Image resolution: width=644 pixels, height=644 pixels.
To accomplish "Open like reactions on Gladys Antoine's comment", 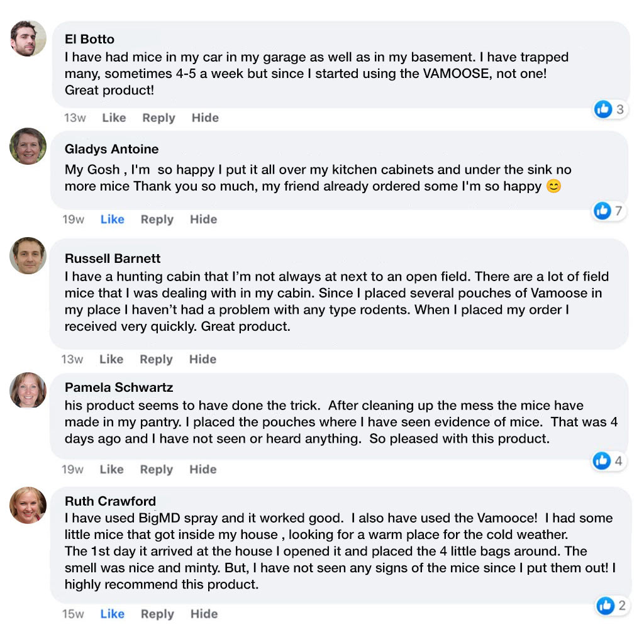I will 602,211.
